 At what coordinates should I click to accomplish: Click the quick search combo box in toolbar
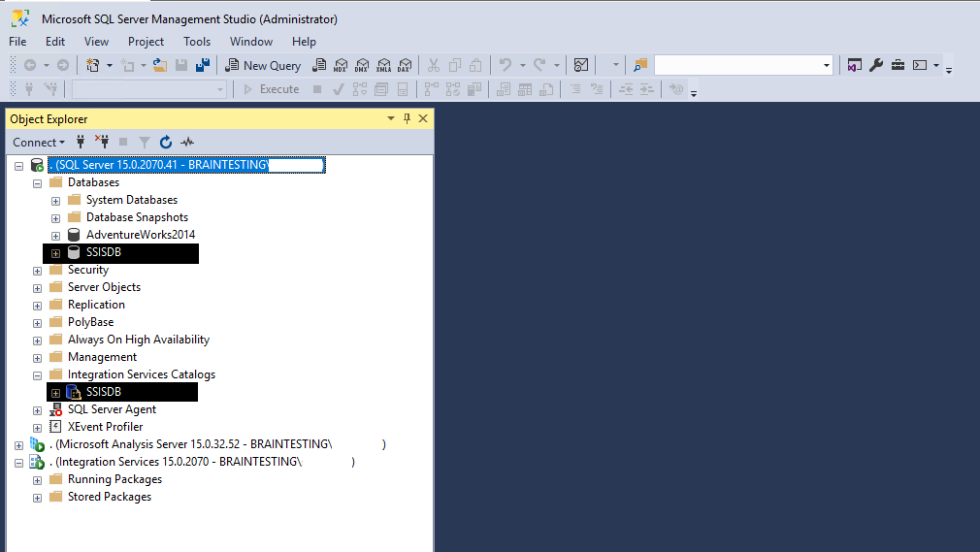pos(743,65)
